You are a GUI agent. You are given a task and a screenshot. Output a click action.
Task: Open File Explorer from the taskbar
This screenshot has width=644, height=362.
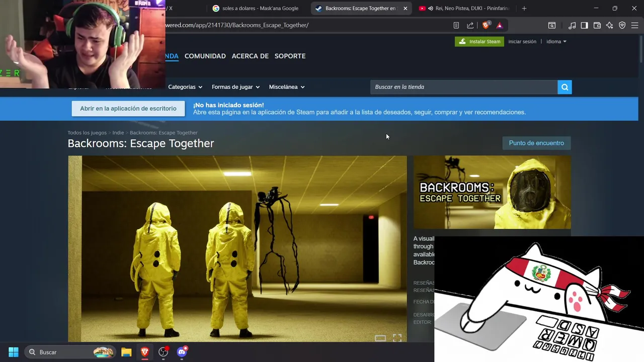(126, 352)
